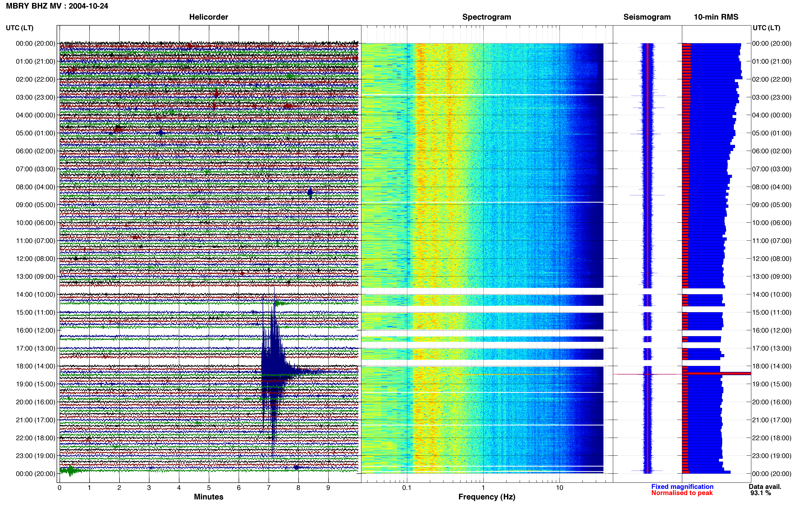Click the 'Spectrogram' panel heading
Viewport: 812px width, 508px height.
pyautogui.click(x=487, y=17)
